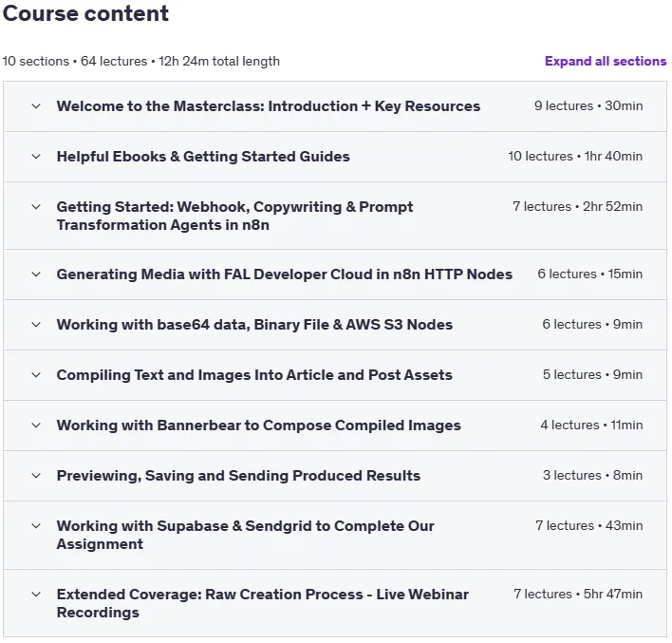672x643 pixels.
Task: Click the 7 lectures • 5hr 47min label
Action: click(x=578, y=595)
